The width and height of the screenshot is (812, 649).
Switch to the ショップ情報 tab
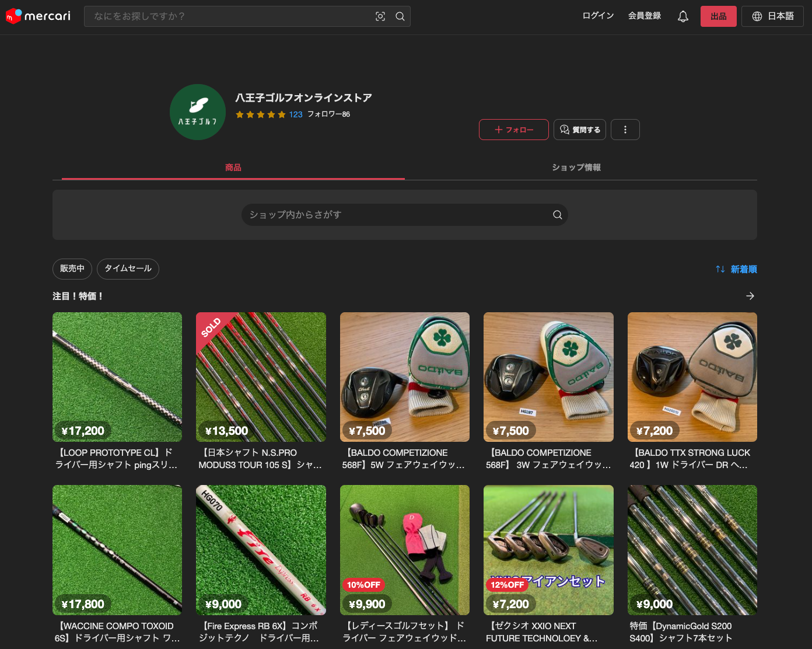pyautogui.click(x=576, y=168)
